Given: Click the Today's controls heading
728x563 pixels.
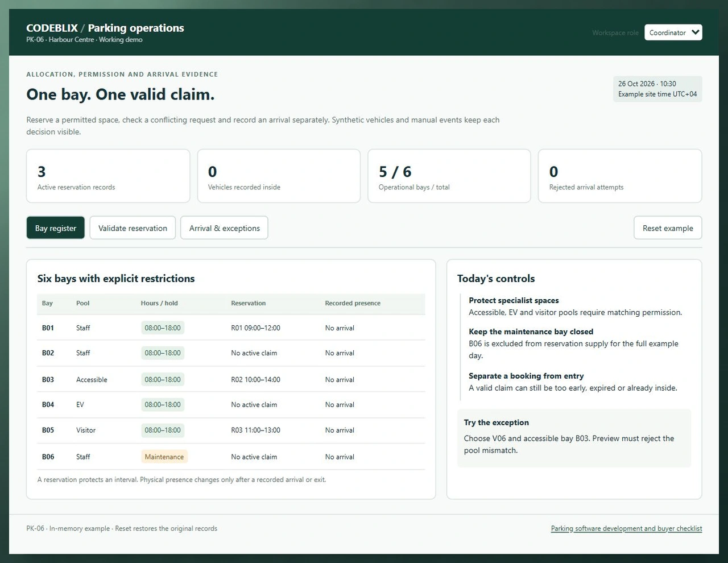Looking at the screenshot, I should pyautogui.click(x=496, y=279).
